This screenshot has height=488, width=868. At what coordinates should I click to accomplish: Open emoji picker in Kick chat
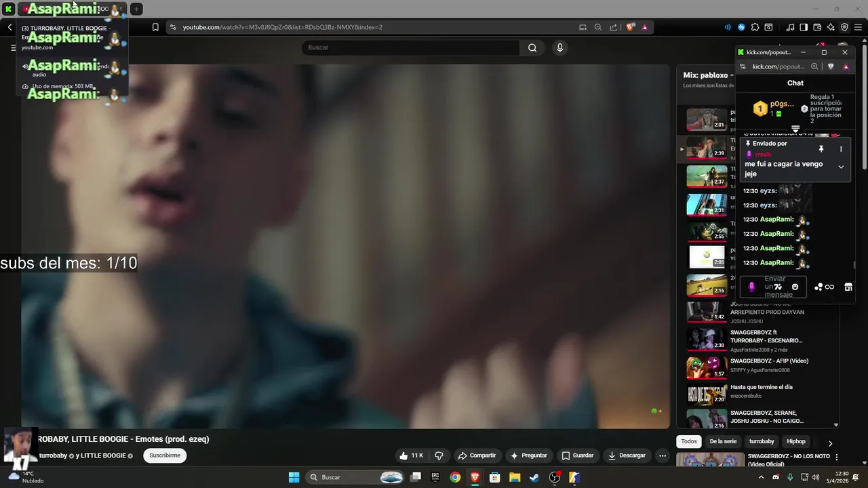tap(795, 287)
